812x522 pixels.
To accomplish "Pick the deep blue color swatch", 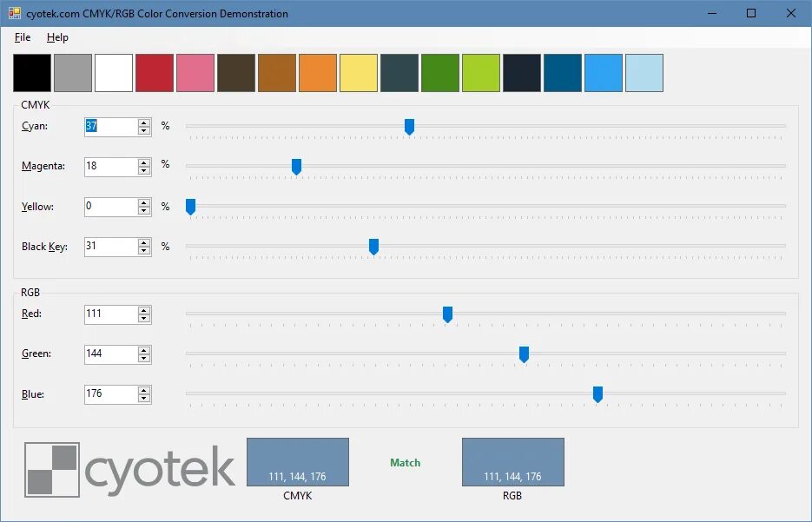I will tap(563, 73).
